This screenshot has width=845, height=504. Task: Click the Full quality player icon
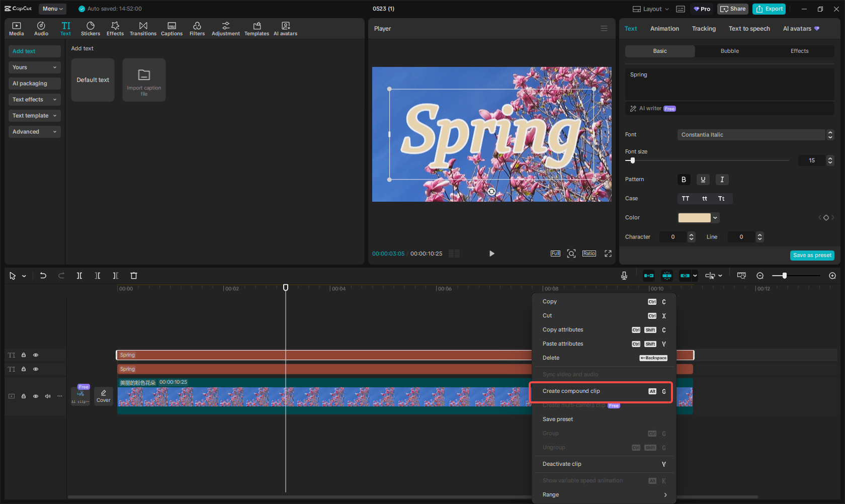(555, 254)
